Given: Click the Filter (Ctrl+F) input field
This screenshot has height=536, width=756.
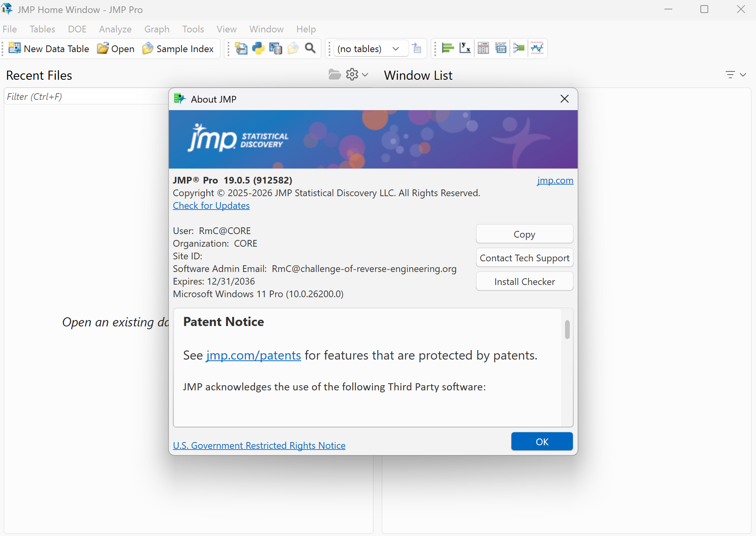Looking at the screenshot, I should click(87, 97).
